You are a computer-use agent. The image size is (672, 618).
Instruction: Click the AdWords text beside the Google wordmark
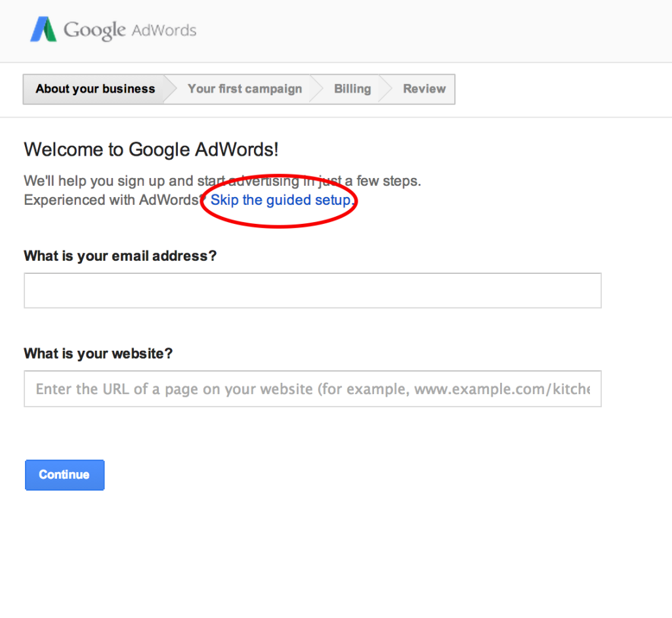click(163, 30)
